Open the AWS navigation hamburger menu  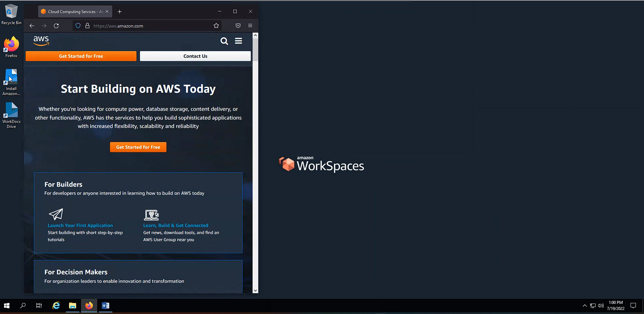click(x=238, y=41)
